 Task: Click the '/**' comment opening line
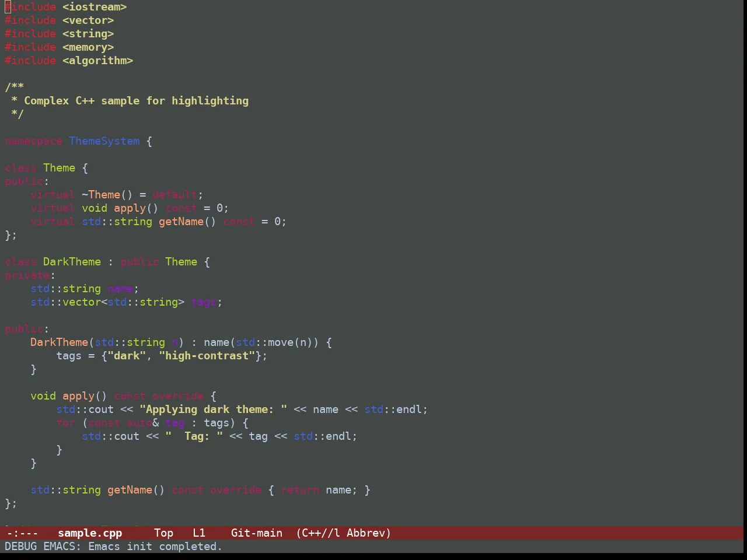14,87
